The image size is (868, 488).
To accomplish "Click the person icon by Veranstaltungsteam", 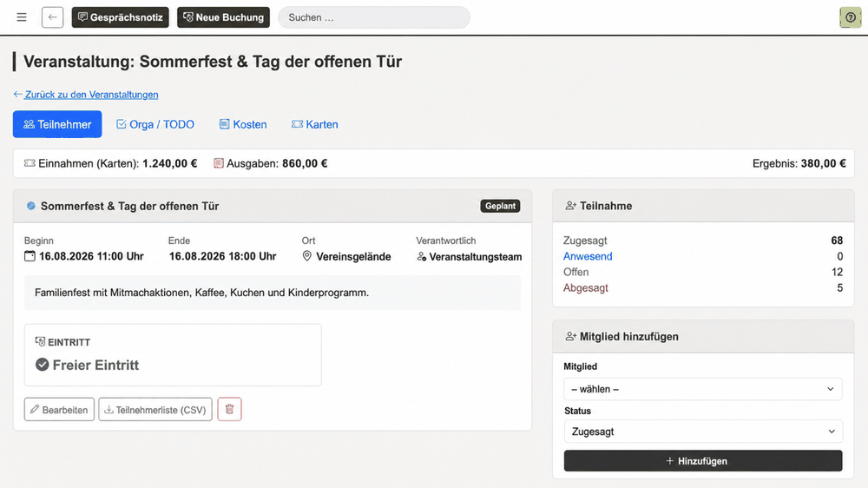I will (421, 256).
